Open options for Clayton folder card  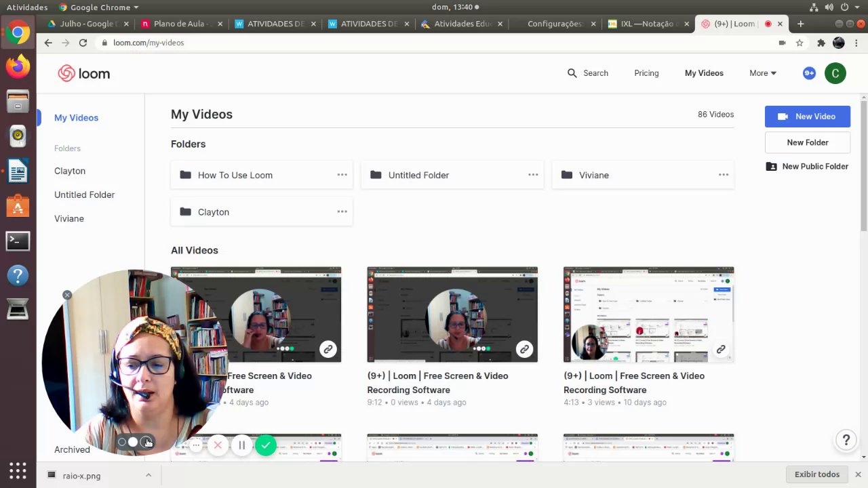pos(342,211)
